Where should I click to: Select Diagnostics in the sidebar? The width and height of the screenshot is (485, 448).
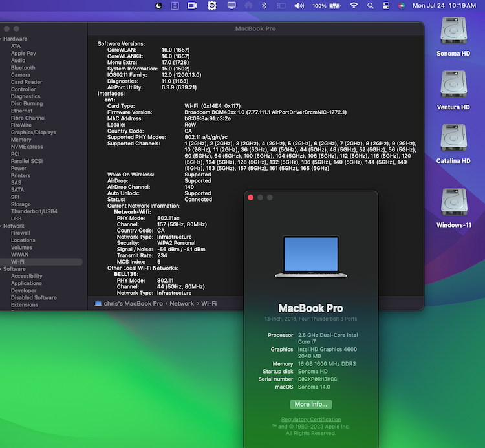point(26,96)
